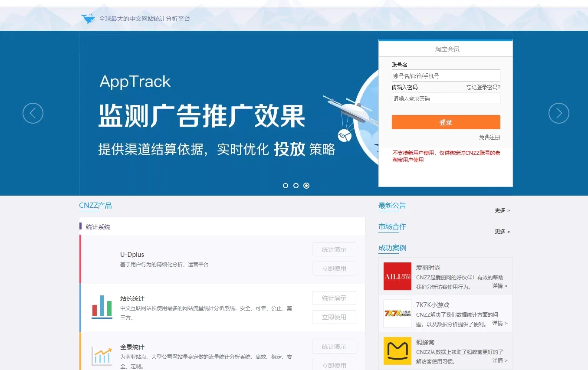The width and height of the screenshot is (588, 370).
Task: Select the third carousel indicator dot
Action: 306,185
